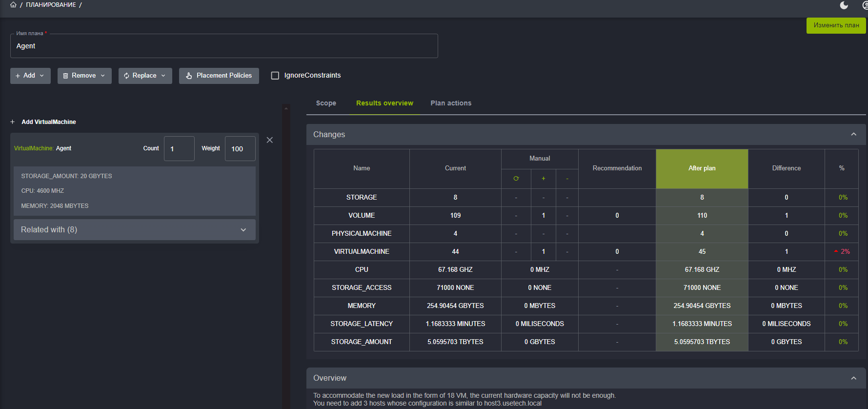Select the MEMORY row name cell

362,306
